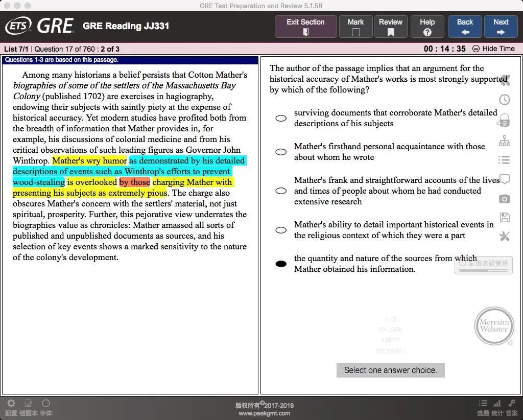Click the question stem starting 'The author of the passage'
This screenshot has width=523, height=420.
pos(388,79)
